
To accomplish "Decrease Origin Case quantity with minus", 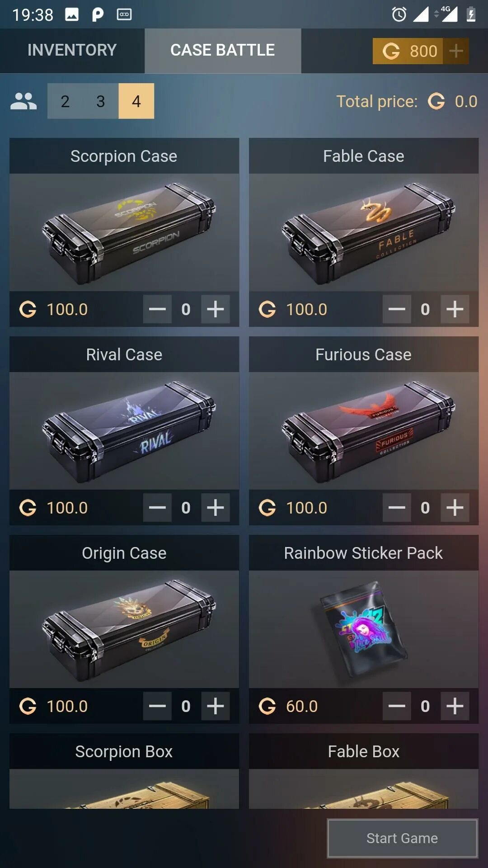I will [157, 706].
